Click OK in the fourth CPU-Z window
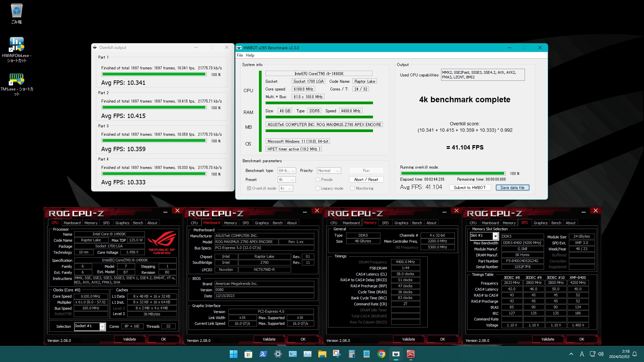 pyautogui.click(x=582, y=339)
